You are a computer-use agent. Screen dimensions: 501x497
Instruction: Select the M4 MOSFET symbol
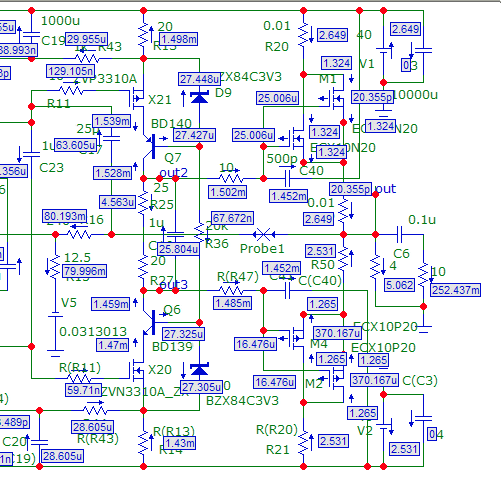pyautogui.click(x=297, y=338)
